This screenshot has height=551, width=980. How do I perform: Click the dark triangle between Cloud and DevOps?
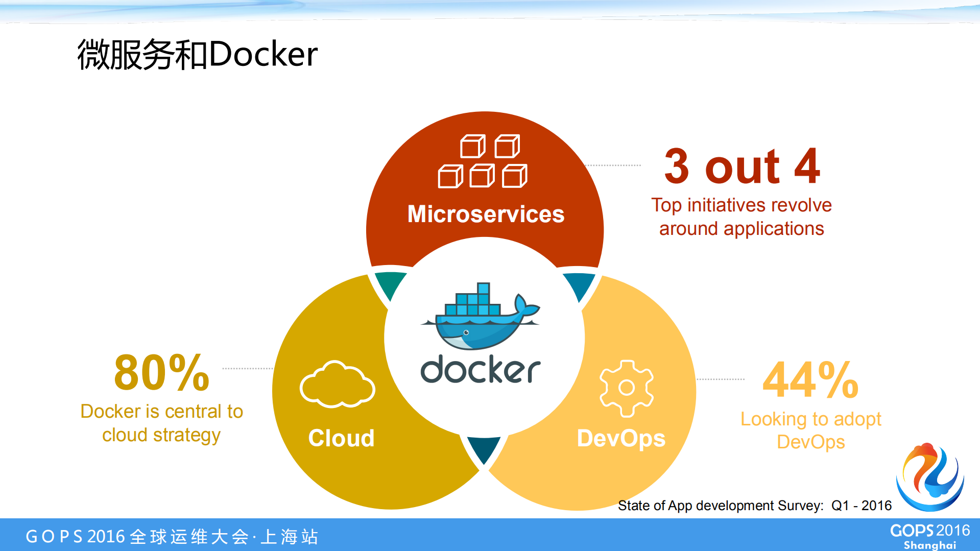(x=483, y=448)
